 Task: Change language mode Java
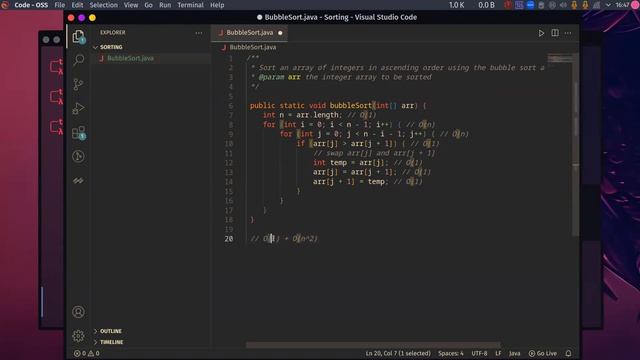coord(514,353)
